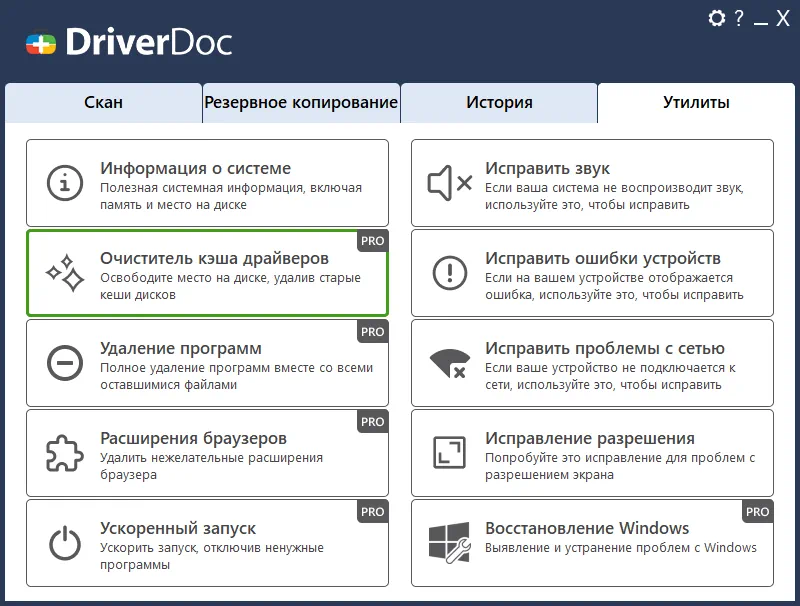Open Удаление программ title

coord(181,348)
